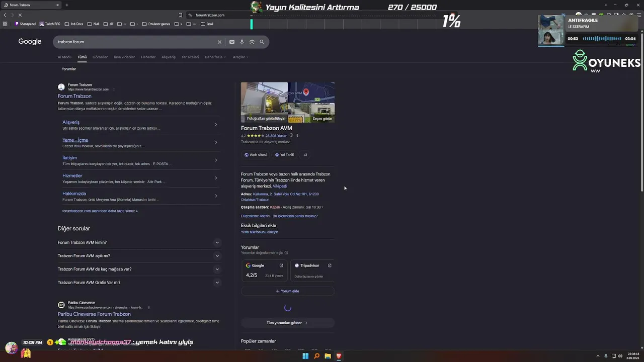Open the Twitch RPG bookmark
Image resolution: width=644 pixels, height=362 pixels.
[x=50, y=24]
